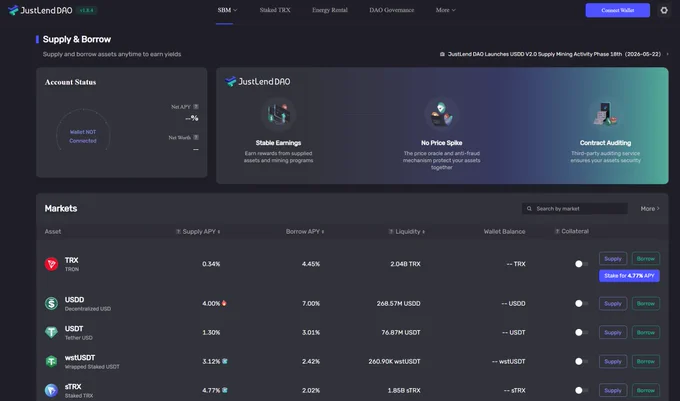Click the Contract Auditing illustration icon
This screenshot has width=680, height=401.
pos(605,114)
